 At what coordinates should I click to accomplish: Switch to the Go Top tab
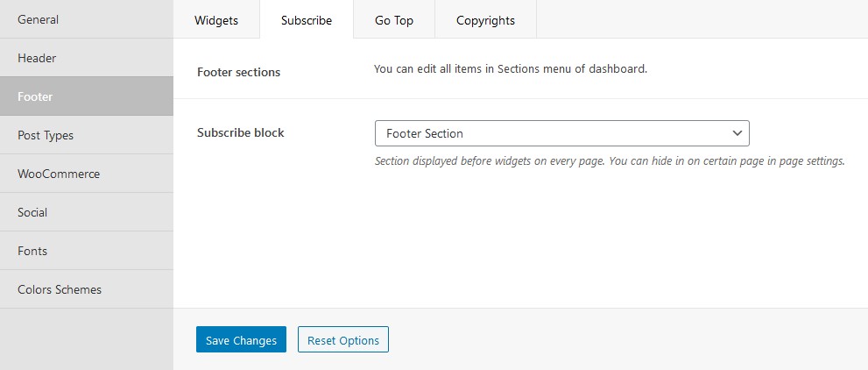point(394,20)
